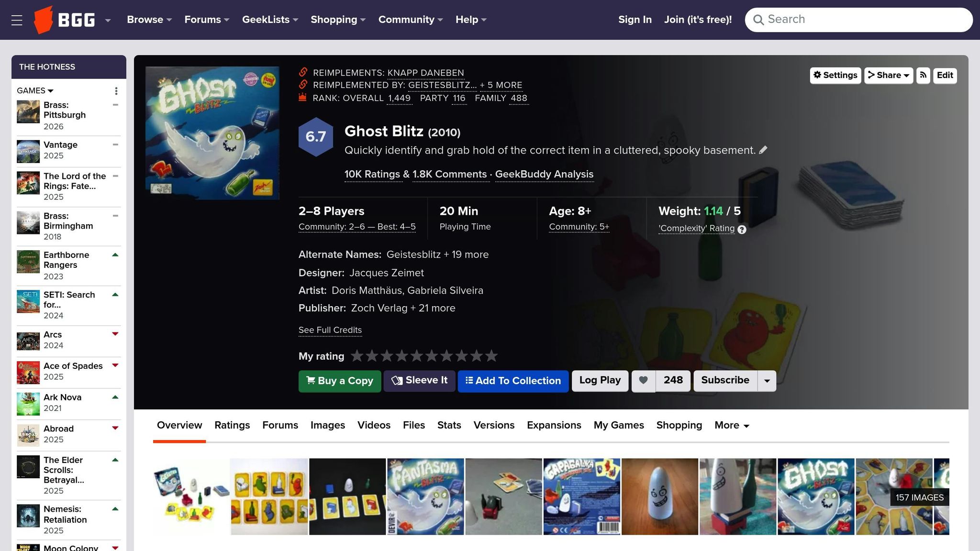Click the Community: 2–6 players poll link
Screen dimensions: 980x551
[x=357, y=227]
